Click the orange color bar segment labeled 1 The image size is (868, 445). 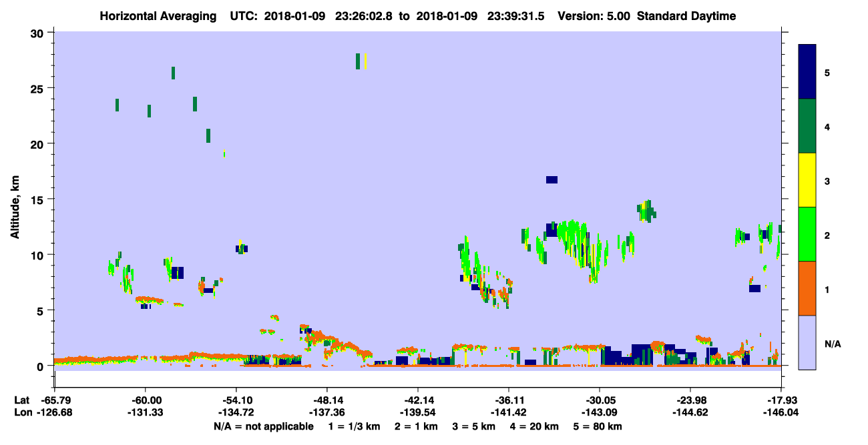tap(807, 288)
